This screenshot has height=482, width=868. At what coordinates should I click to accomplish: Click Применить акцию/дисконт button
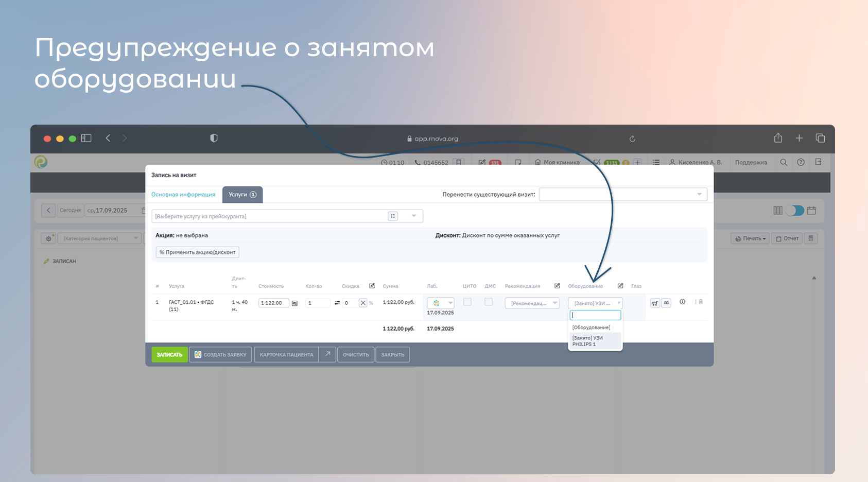(197, 252)
